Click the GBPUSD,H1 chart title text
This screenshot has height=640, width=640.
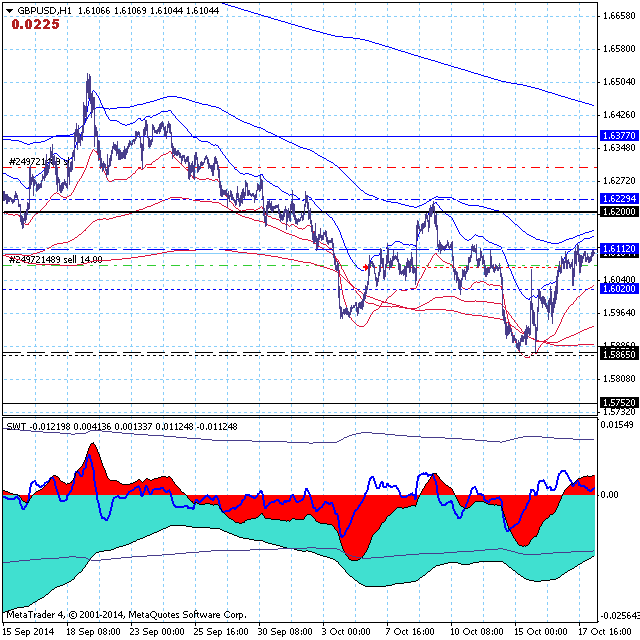click(x=44, y=11)
